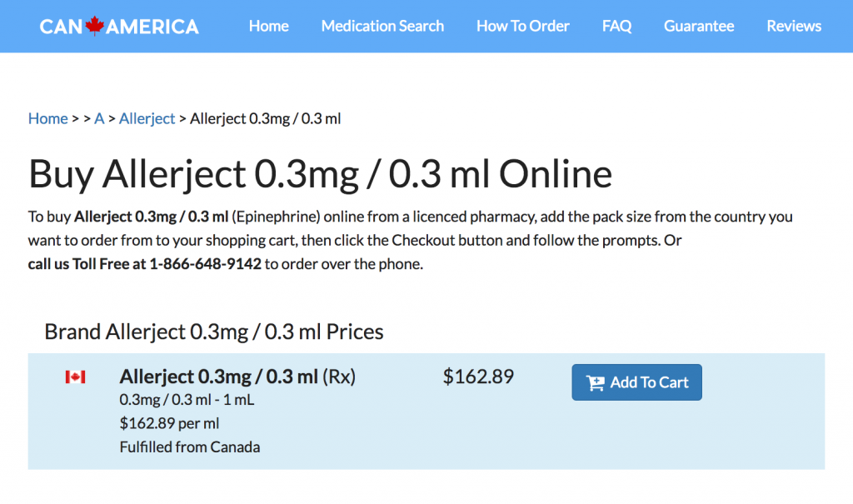Click the Allerject breadcrumb link
Screen dimensions: 853x504
[147, 118]
